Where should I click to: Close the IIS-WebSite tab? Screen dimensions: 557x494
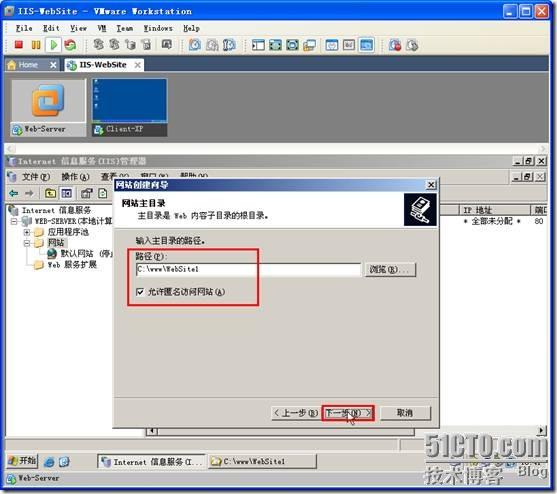138,65
